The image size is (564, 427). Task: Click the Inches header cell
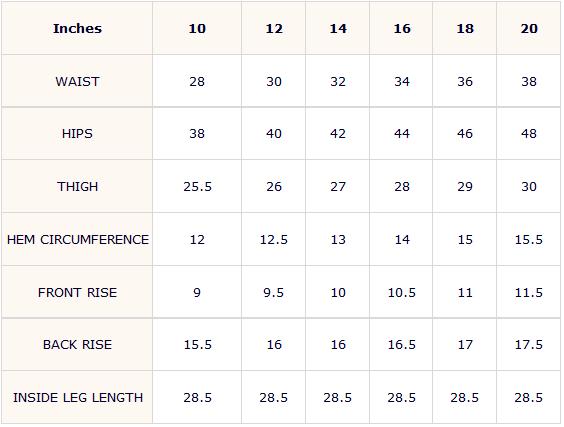(77, 28)
